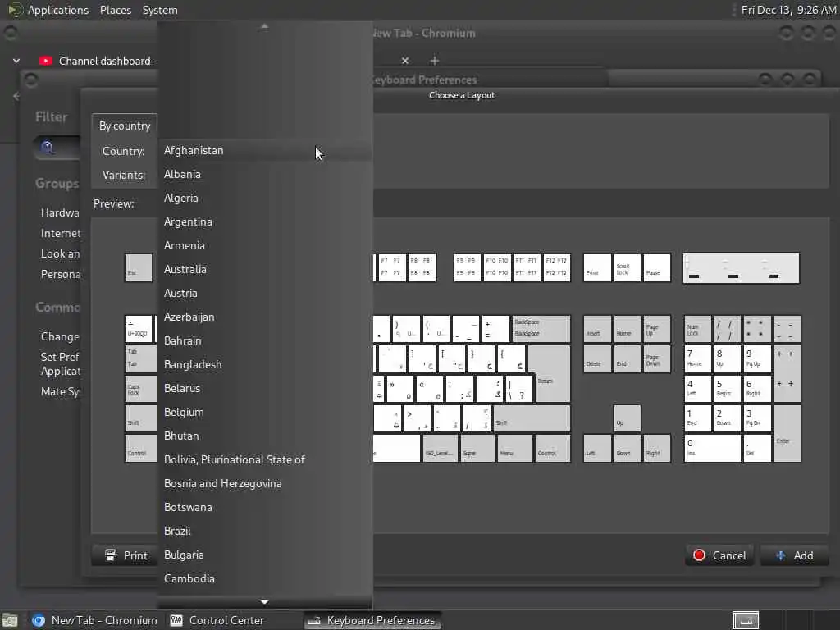Screen dimensions: 840x630
Task: Open the By country tab
Action: point(125,126)
